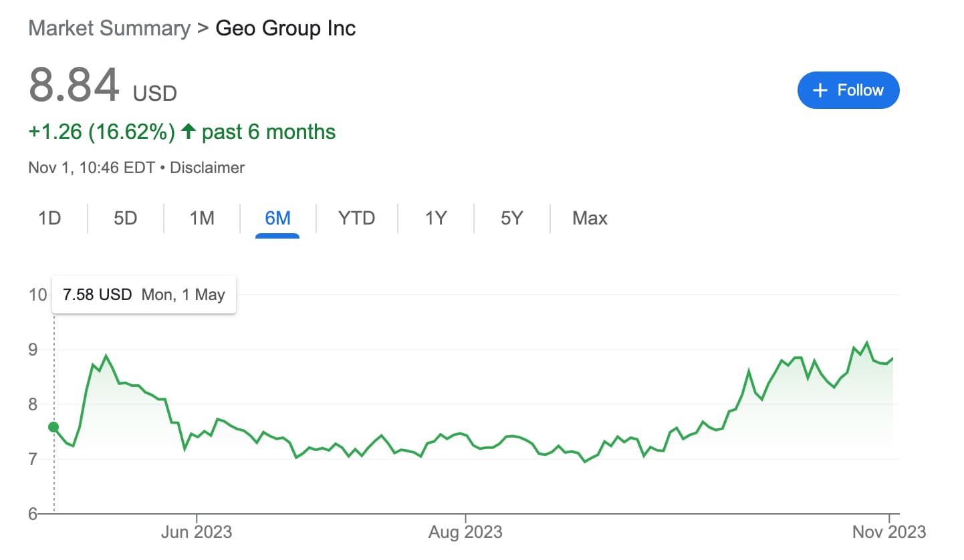The width and height of the screenshot is (964, 560).
Task: Select the Max range tab
Action: [590, 219]
